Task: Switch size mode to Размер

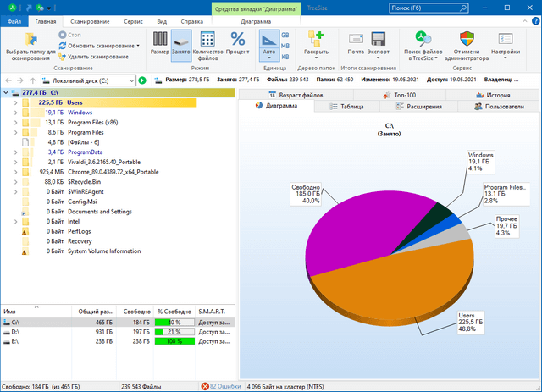Action: [160, 39]
